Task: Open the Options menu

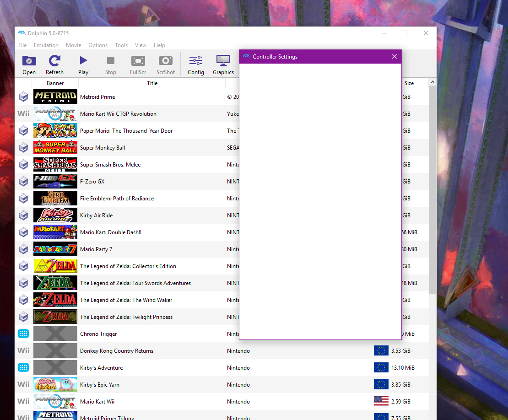Action: (x=98, y=45)
